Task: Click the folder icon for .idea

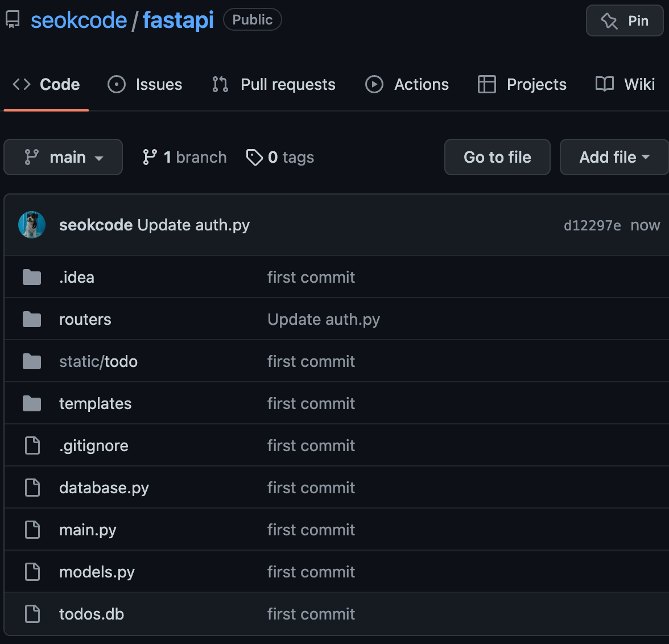Action: point(32,277)
